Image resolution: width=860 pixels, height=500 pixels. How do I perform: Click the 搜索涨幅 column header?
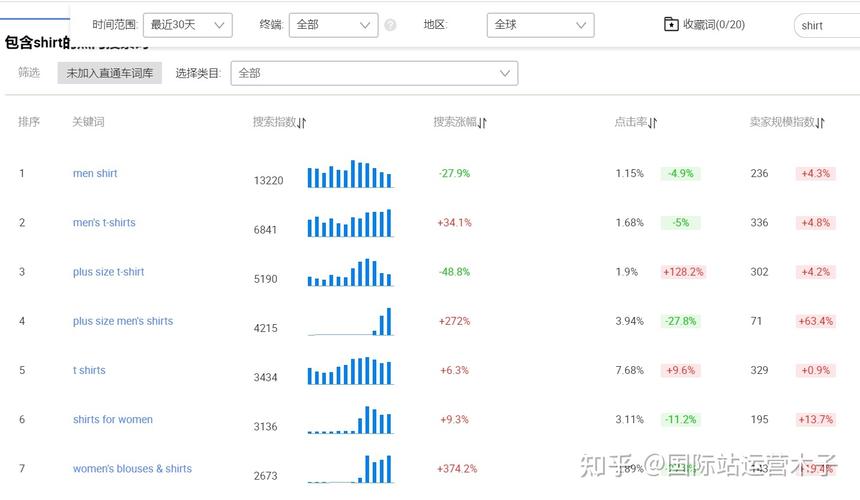tap(455, 122)
